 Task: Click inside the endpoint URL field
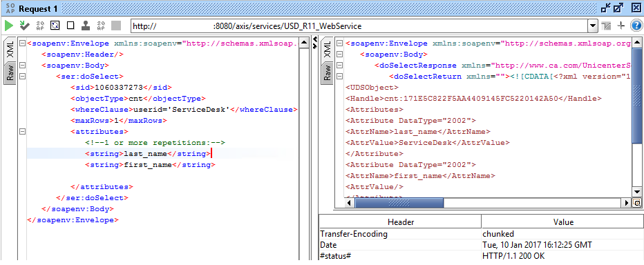[x=359, y=26]
